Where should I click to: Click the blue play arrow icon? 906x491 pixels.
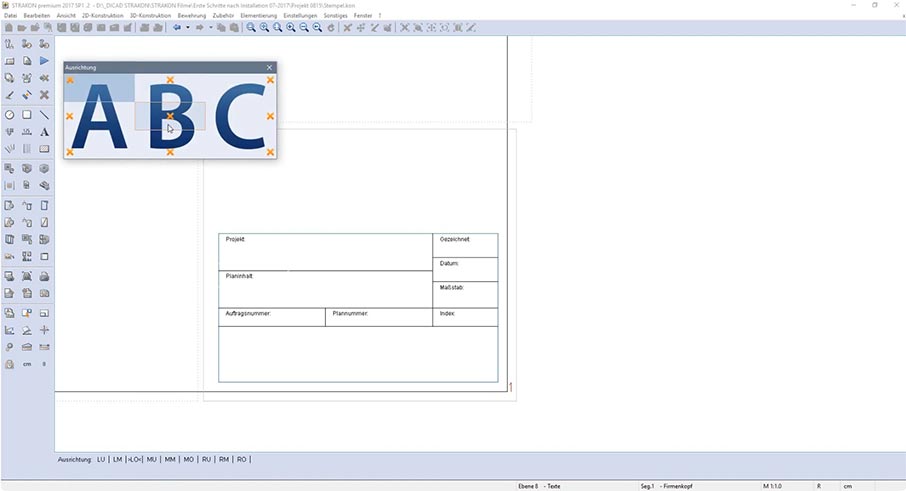pyautogui.click(x=44, y=61)
